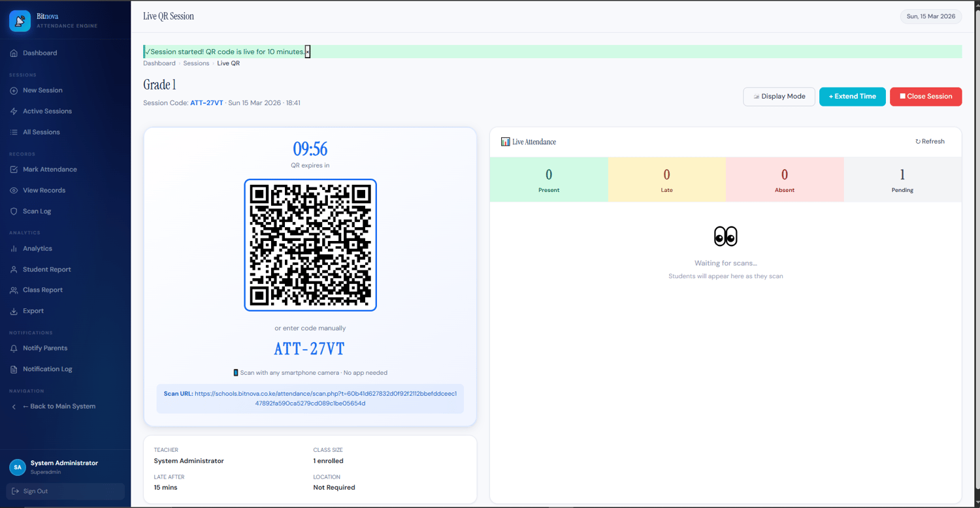This screenshot has height=508, width=980.
Task: Click the Grade 1 session heading
Action: point(159,85)
